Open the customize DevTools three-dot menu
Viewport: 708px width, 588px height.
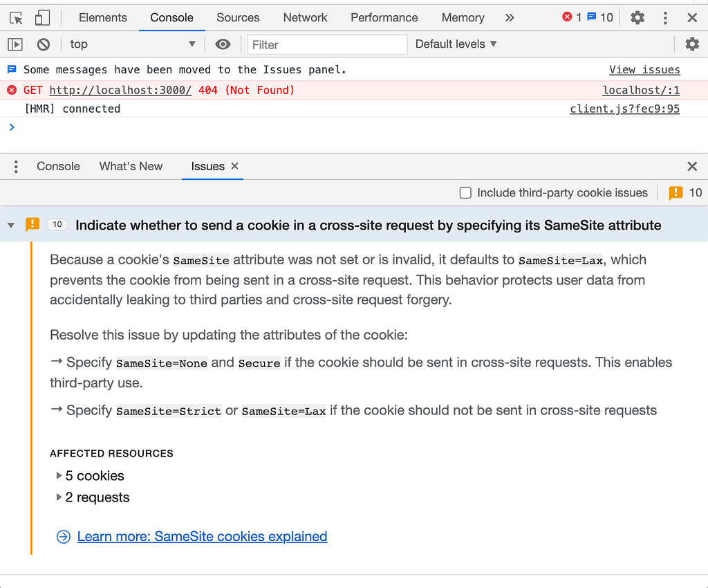[665, 17]
